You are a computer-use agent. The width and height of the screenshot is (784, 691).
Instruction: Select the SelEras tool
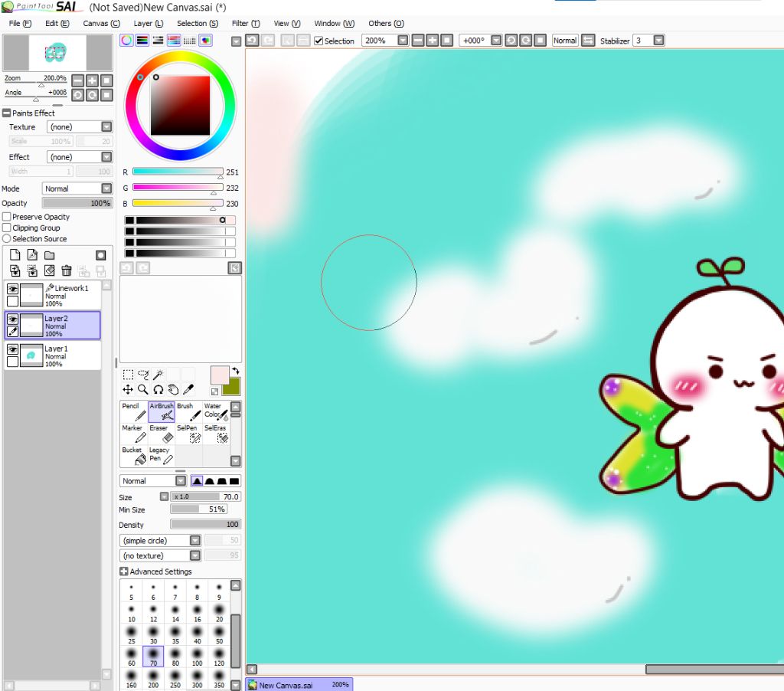[x=216, y=434]
